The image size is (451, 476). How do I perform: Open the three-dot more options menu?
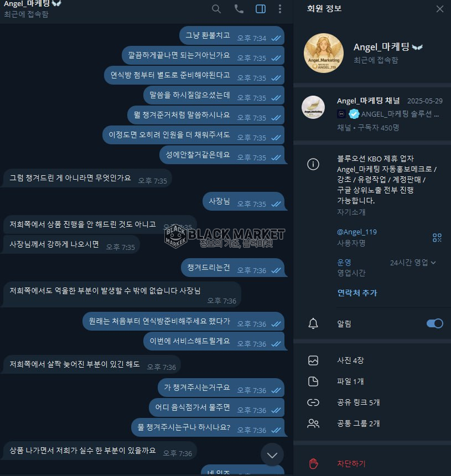[x=280, y=9]
